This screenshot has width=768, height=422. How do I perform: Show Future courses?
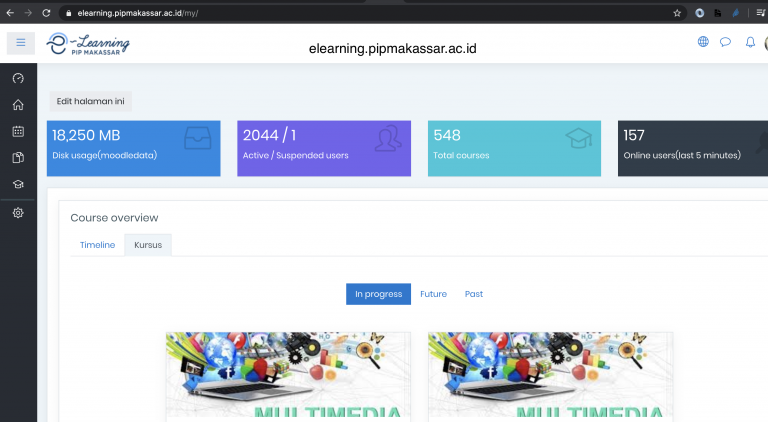[433, 294]
